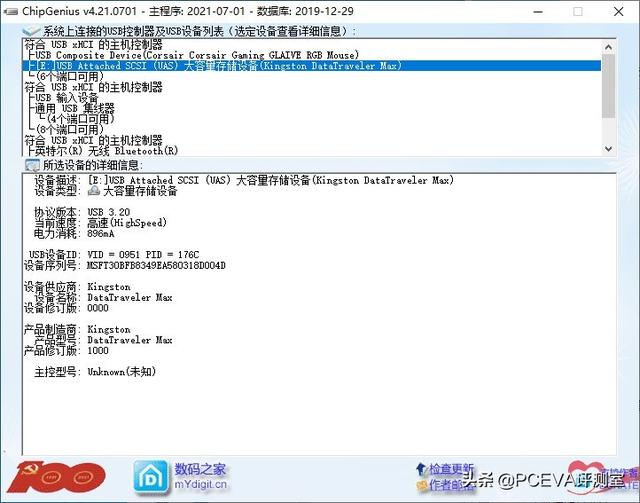Open the mYdigit house logo
This screenshot has height=503, width=640.
151,477
